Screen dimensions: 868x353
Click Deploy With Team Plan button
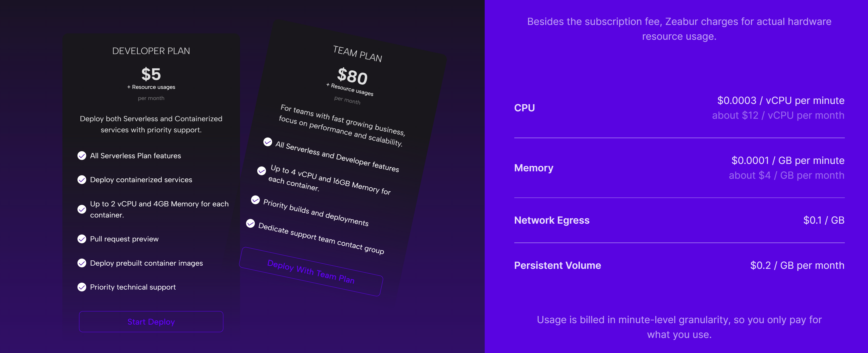coord(311,272)
